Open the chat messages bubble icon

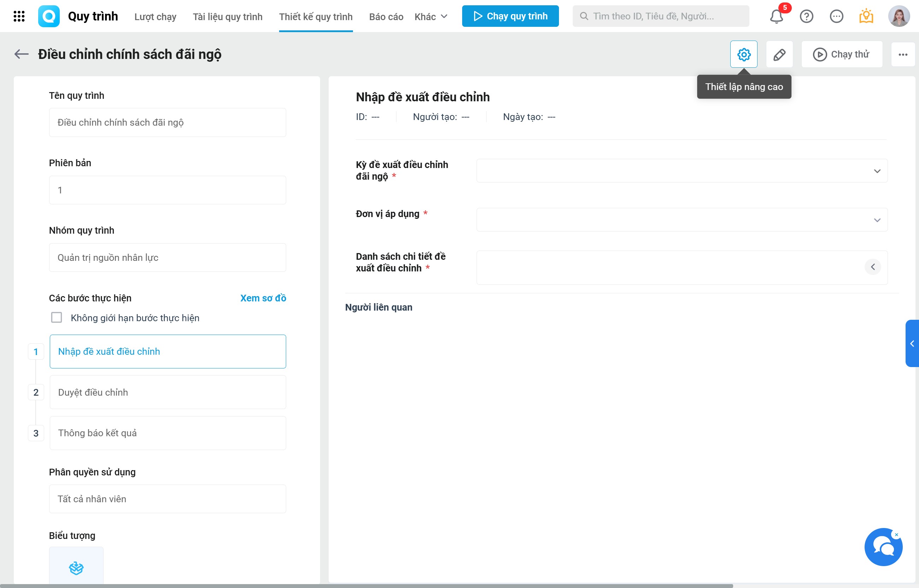click(x=836, y=17)
